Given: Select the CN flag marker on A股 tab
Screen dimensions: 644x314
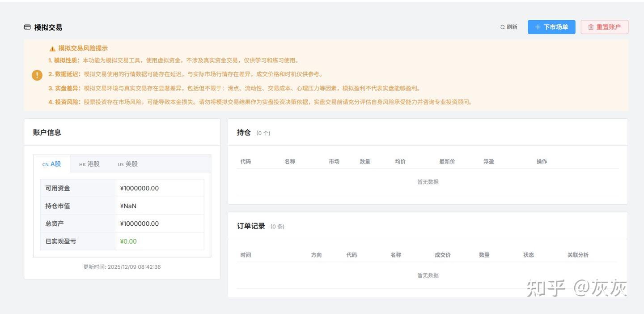Looking at the screenshot, I should (x=47, y=164).
